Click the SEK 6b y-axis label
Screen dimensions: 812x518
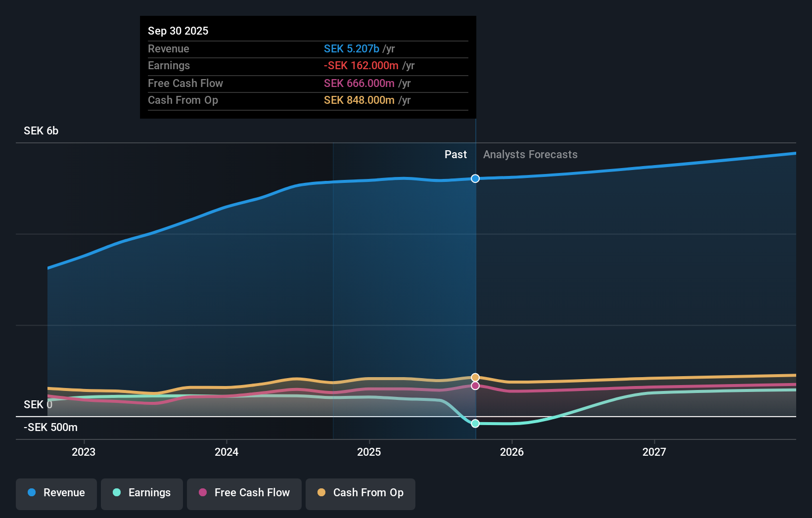(x=41, y=131)
